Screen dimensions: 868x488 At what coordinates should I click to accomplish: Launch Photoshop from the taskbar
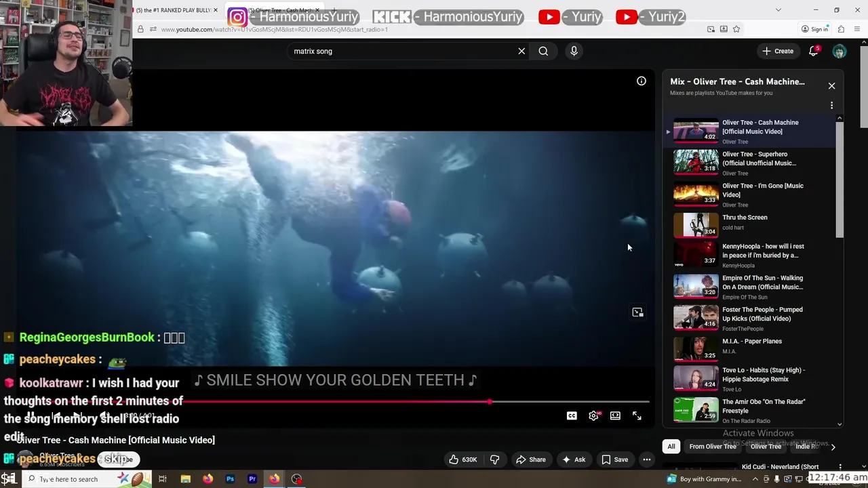230,479
